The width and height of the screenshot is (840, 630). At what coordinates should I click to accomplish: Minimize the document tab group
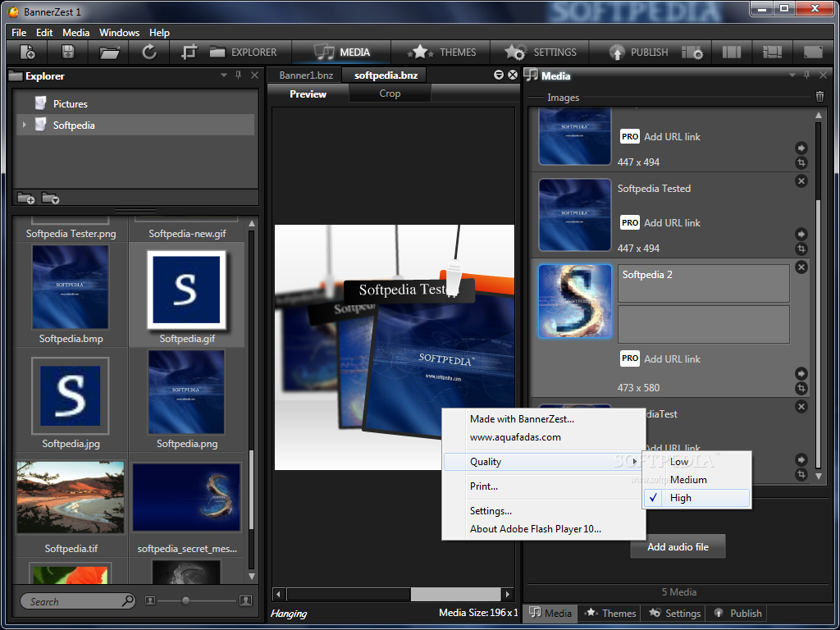[498, 75]
